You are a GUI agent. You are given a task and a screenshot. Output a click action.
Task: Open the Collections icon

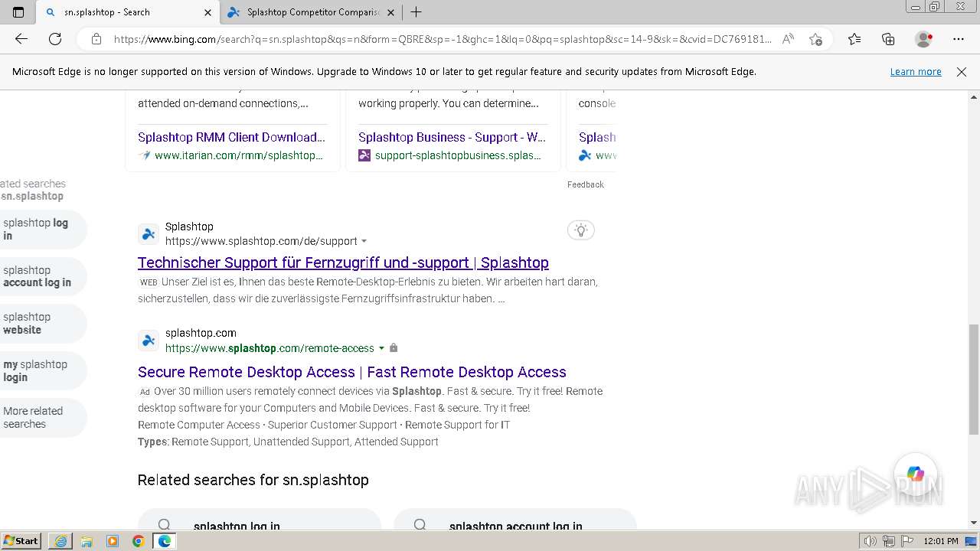(888, 39)
